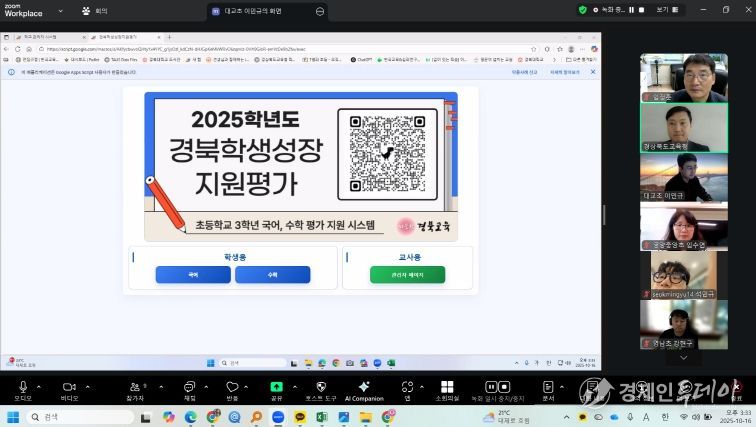Expand the audio options arrow beside 오디오
Viewport: 756px width, 427px height.
[x=41, y=384]
